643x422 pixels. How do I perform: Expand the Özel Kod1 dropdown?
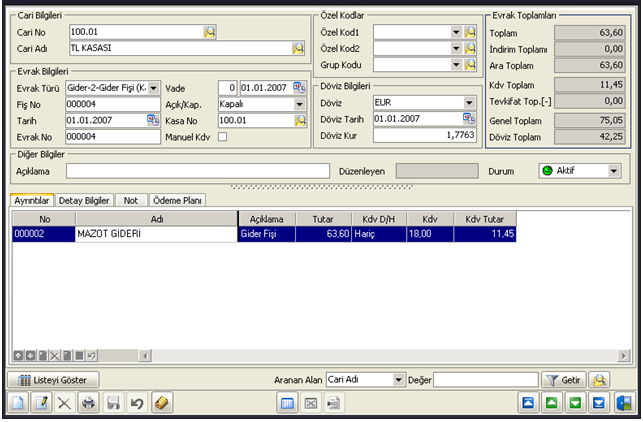[x=456, y=32]
